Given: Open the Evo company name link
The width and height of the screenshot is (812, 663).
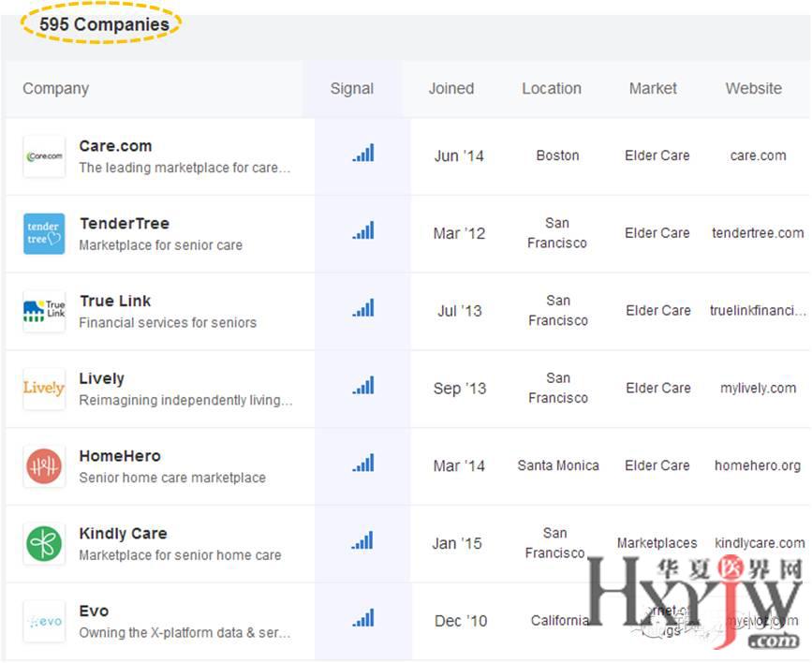Looking at the screenshot, I should coord(94,611).
